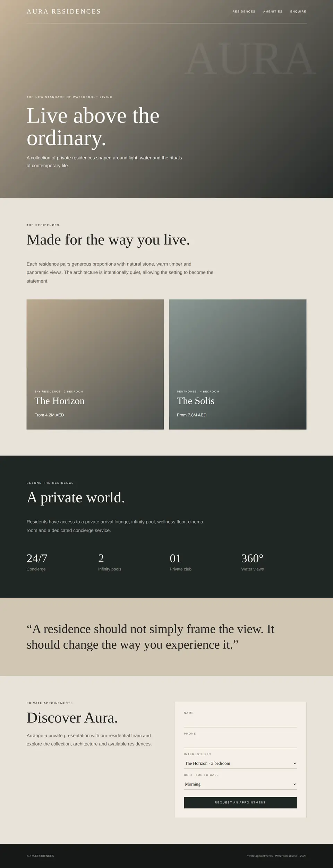Go to the Enquire nav link
The width and height of the screenshot is (333, 868).
[x=298, y=11]
